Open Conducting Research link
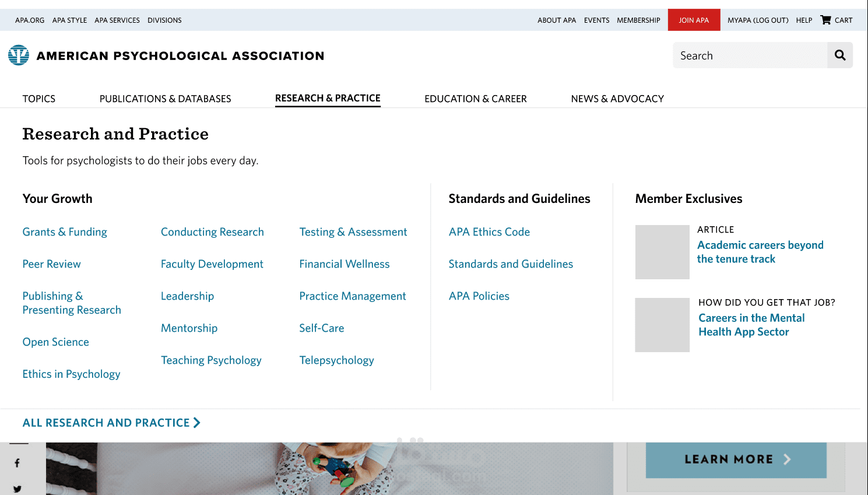Screen dimensions: 868x495 (212, 232)
